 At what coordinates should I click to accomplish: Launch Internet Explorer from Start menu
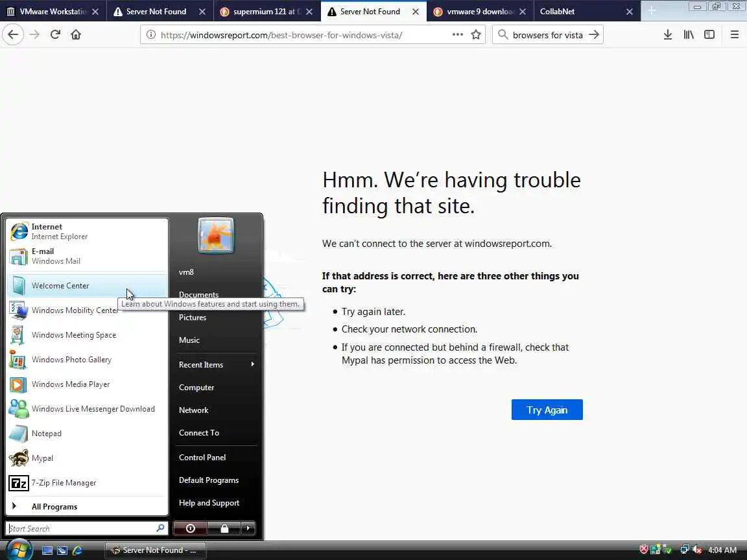pos(87,231)
